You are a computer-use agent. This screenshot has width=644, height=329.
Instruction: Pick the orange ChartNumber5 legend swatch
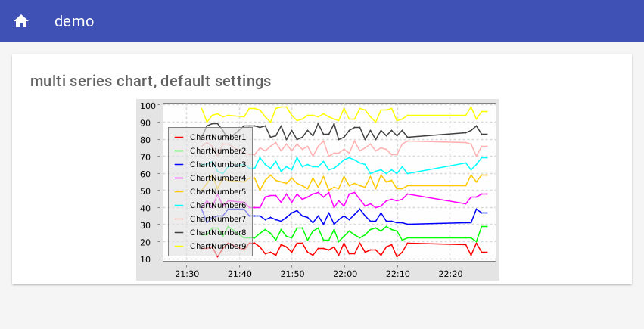(179, 191)
